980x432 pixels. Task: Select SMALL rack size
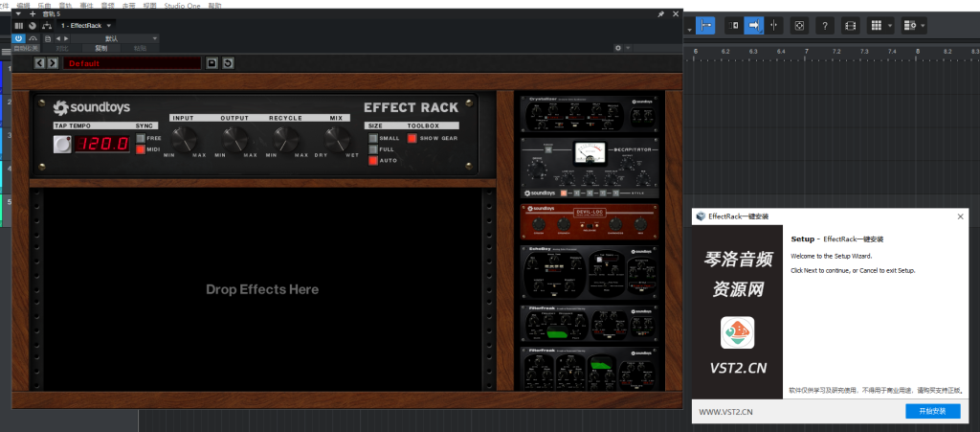[x=373, y=138]
